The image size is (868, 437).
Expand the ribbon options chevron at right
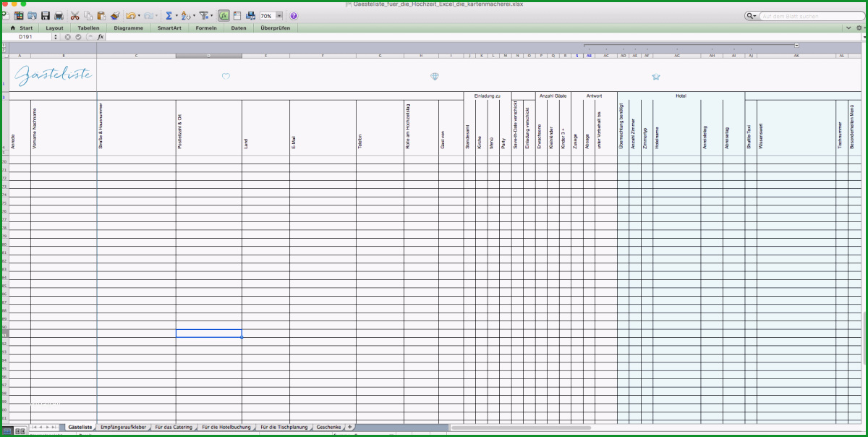(849, 27)
